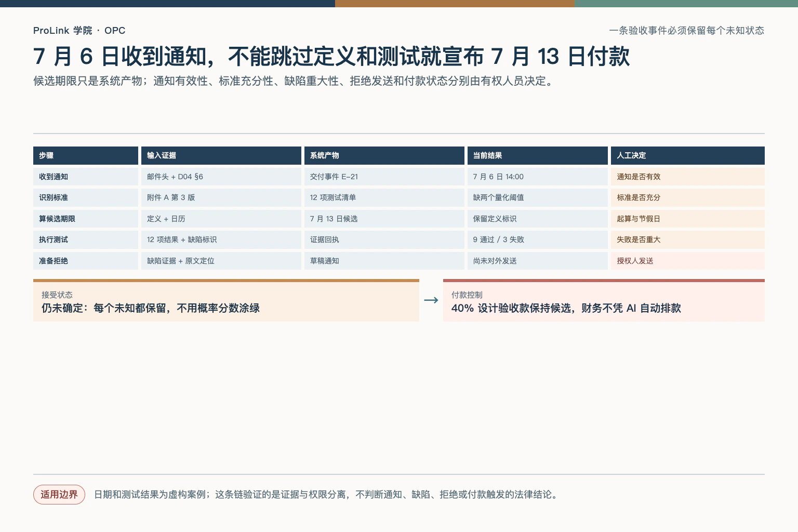
Task: Click the 7 月 13 日候选 cell
Action: point(384,219)
